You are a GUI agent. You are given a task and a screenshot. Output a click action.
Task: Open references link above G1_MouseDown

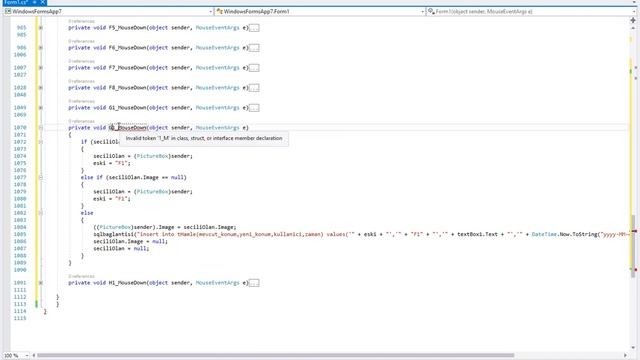pos(81,101)
